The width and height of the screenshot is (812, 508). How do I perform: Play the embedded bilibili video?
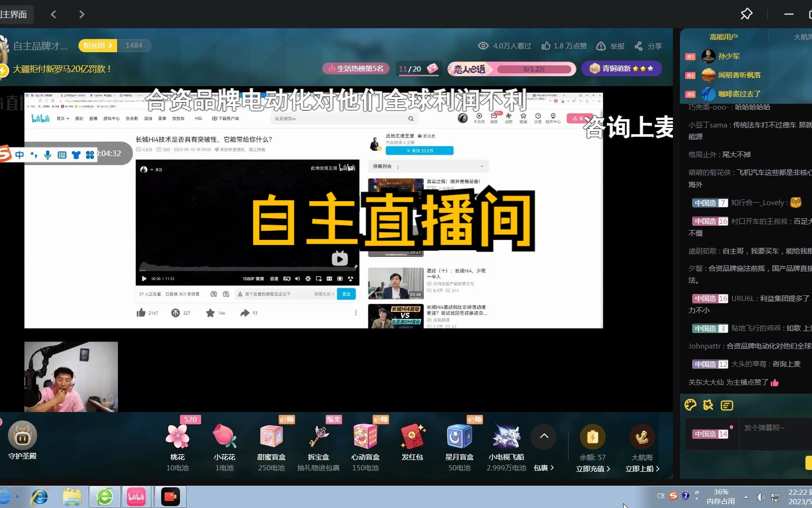click(x=144, y=278)
